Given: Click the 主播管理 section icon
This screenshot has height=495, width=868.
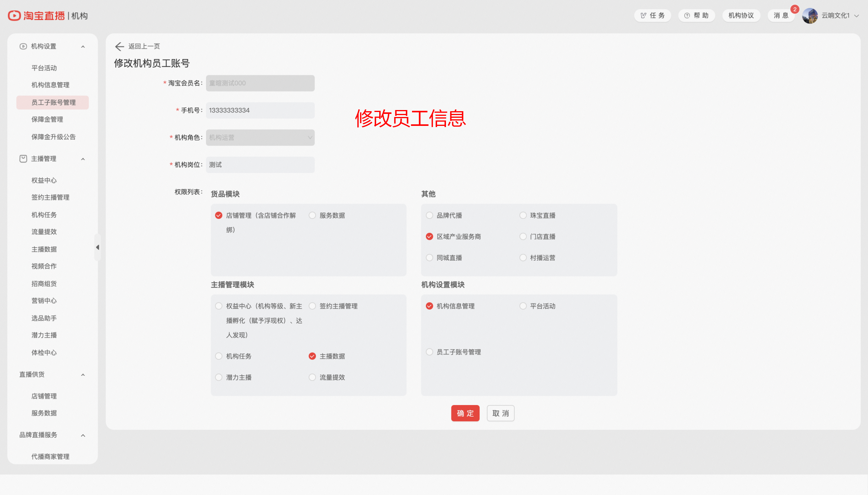Looking at the screenshot, I should click(23, 159).
